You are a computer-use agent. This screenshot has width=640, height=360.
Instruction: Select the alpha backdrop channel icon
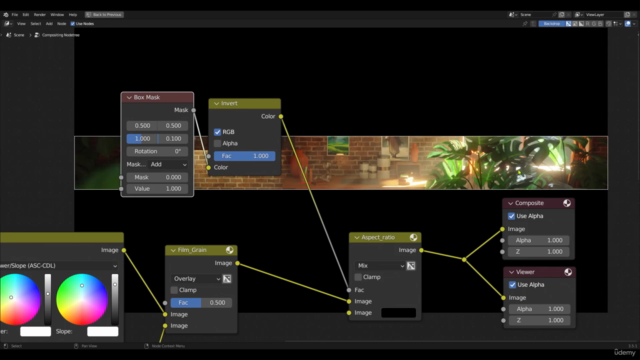581,24
